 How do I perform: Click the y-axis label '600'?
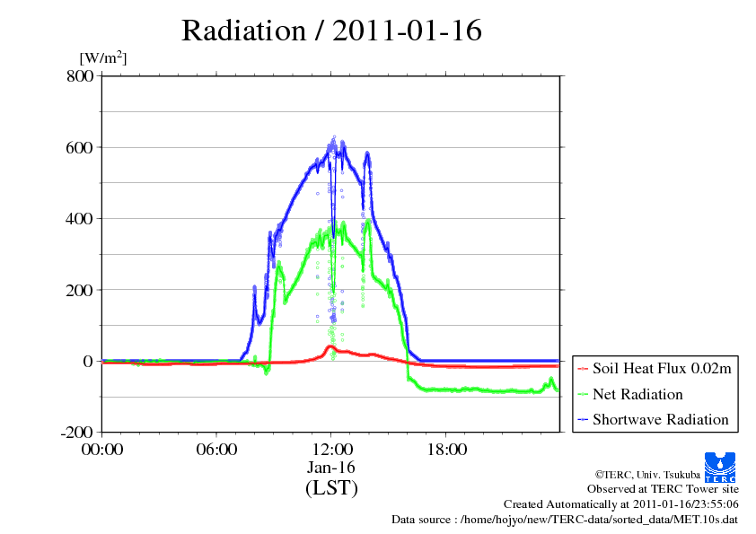click(79, 147)
